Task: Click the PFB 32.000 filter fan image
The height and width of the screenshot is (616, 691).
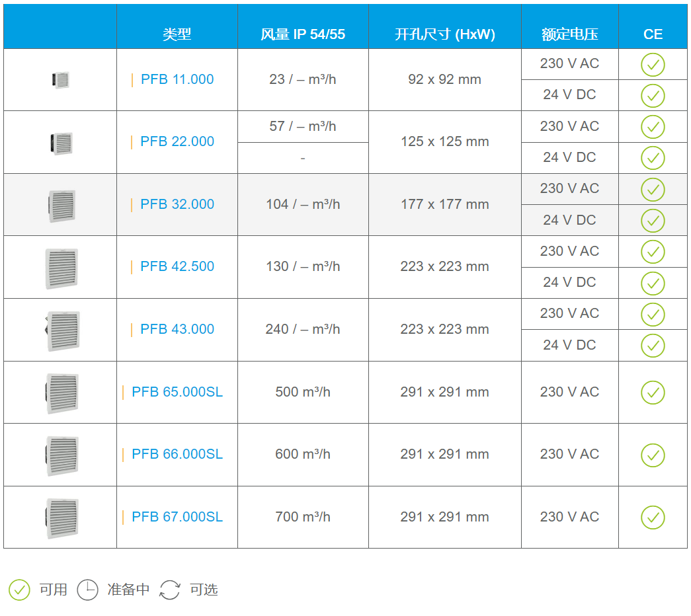Action: point(61,205)
